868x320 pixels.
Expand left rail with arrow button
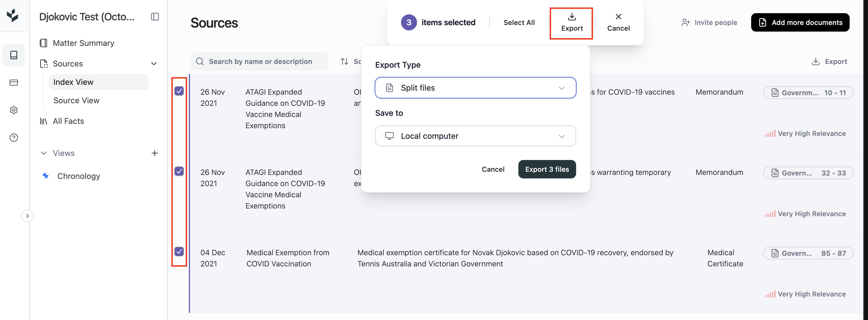point(28,216)
